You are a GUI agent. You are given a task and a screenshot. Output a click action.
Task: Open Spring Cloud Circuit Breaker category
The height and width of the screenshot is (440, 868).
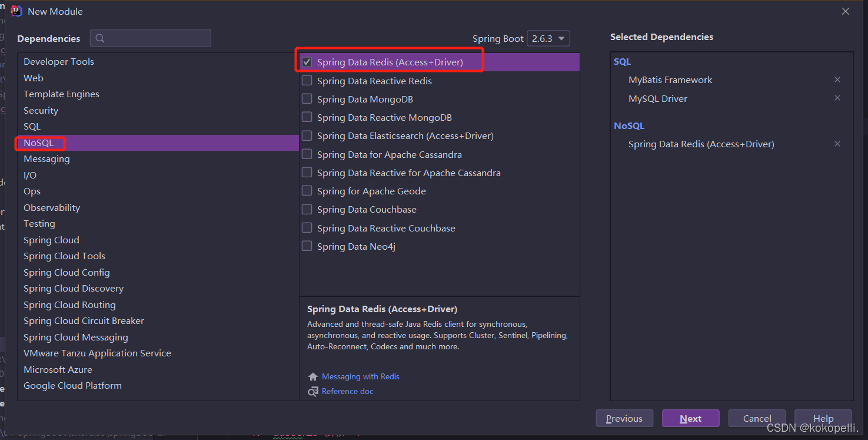(158, 321)
